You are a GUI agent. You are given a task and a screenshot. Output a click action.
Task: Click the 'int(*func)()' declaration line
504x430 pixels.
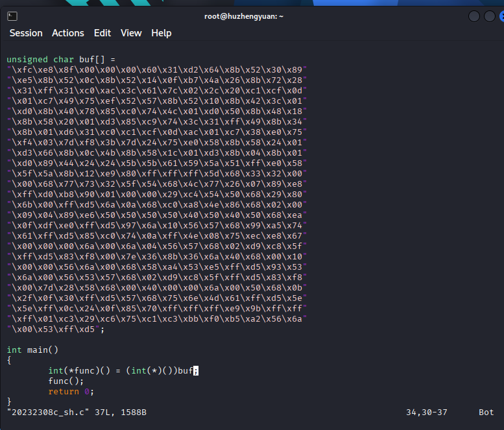click(123, 371)
